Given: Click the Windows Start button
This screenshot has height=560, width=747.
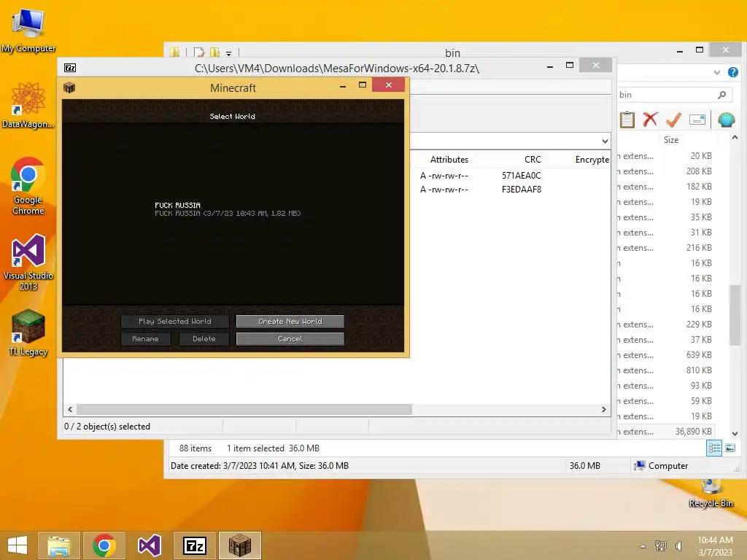Looking at the screenshot, I should (18, 545).
